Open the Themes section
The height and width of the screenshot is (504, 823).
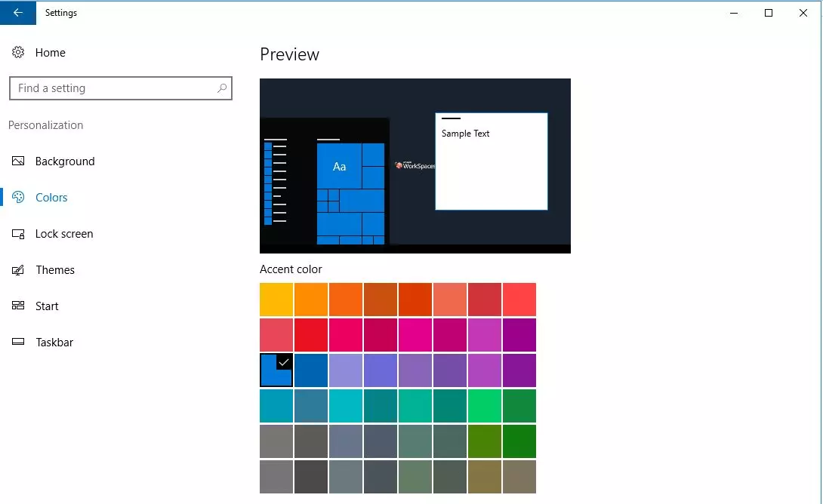55,270
